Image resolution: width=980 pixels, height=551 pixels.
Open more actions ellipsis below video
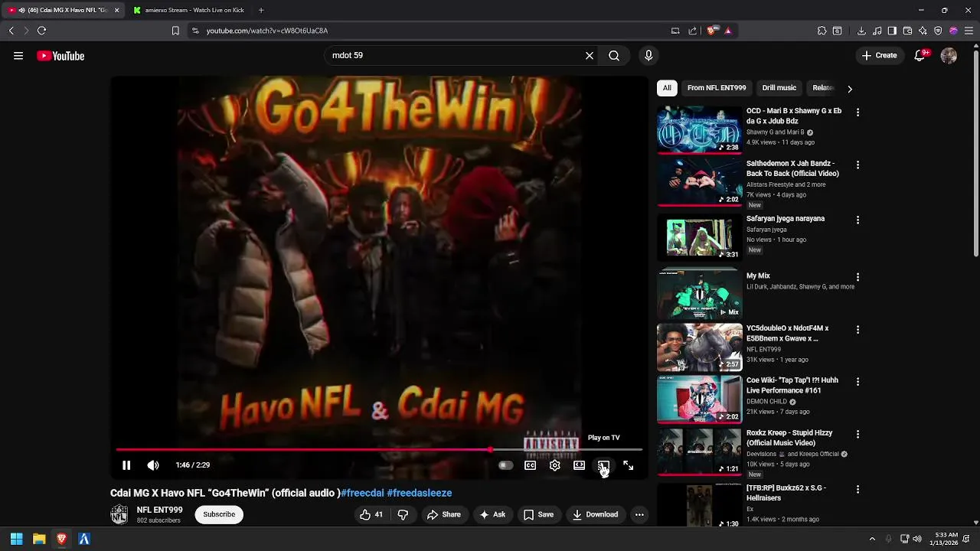(x=639, y=515)
